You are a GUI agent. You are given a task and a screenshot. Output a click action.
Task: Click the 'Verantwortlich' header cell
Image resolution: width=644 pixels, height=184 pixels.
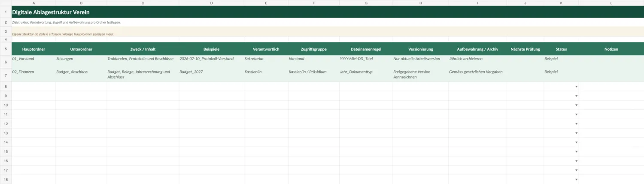(x=266, y=49)
